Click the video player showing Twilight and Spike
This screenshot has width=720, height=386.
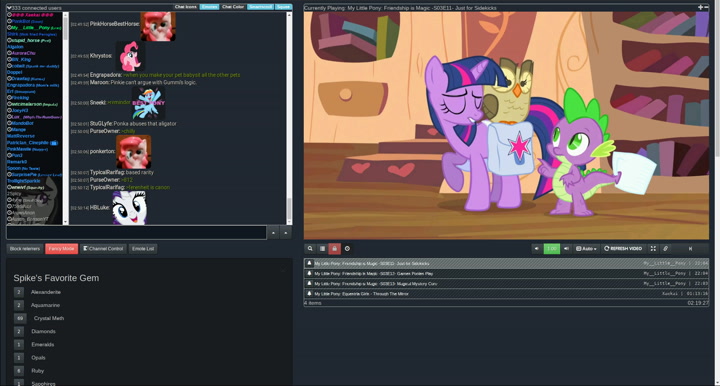(506, 125)
